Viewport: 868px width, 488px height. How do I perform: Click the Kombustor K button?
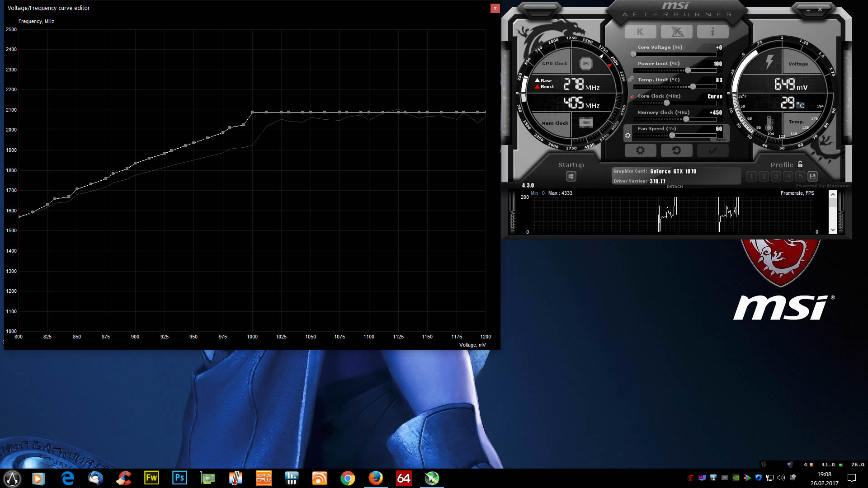tap(640, 32)
